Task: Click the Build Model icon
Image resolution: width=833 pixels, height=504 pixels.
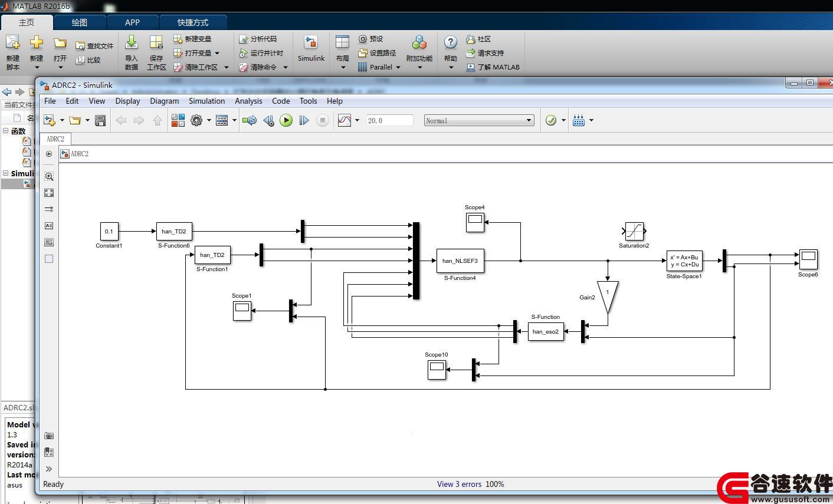Action: click(579, 120)
